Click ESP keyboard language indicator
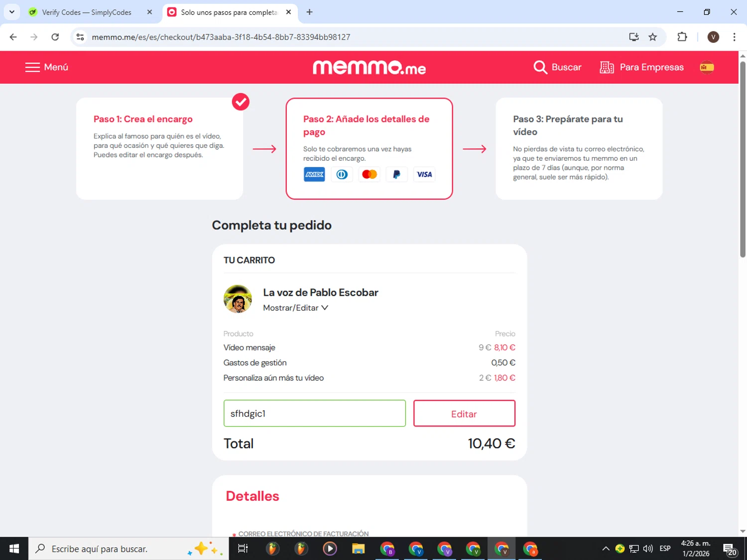This screenshot has width=747, height=560. coord(665,549)
